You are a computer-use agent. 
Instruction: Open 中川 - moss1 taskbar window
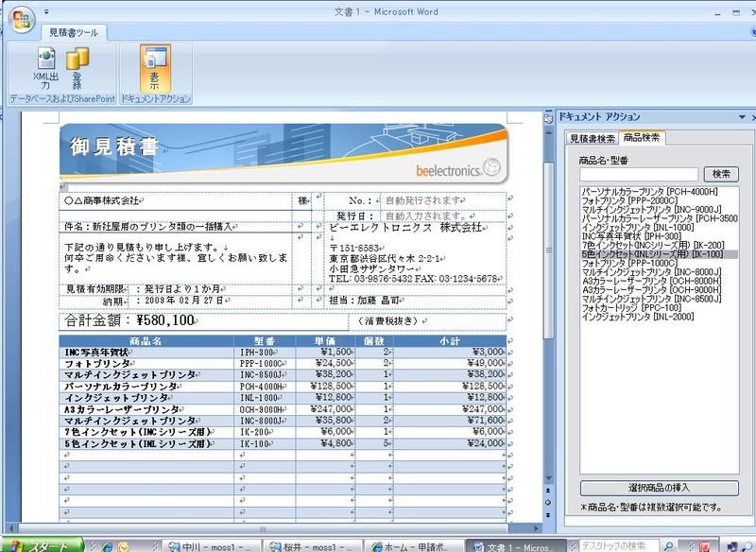pyautogui.click(x=210, y=546)
